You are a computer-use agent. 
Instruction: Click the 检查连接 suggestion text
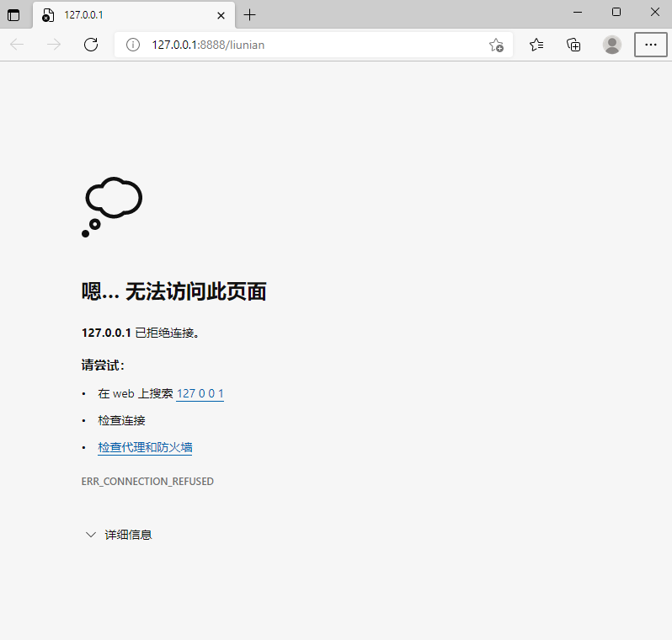pos(122,420)
